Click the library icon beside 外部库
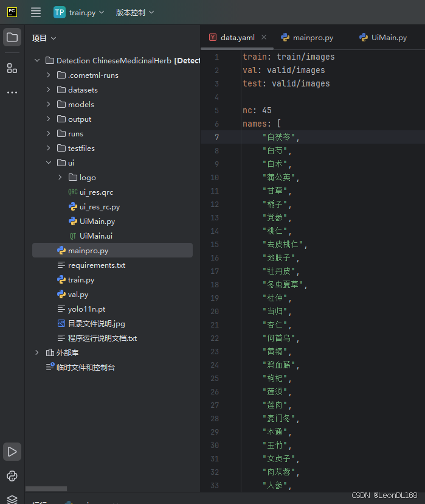The image size is (425, 504). (50, 352)
